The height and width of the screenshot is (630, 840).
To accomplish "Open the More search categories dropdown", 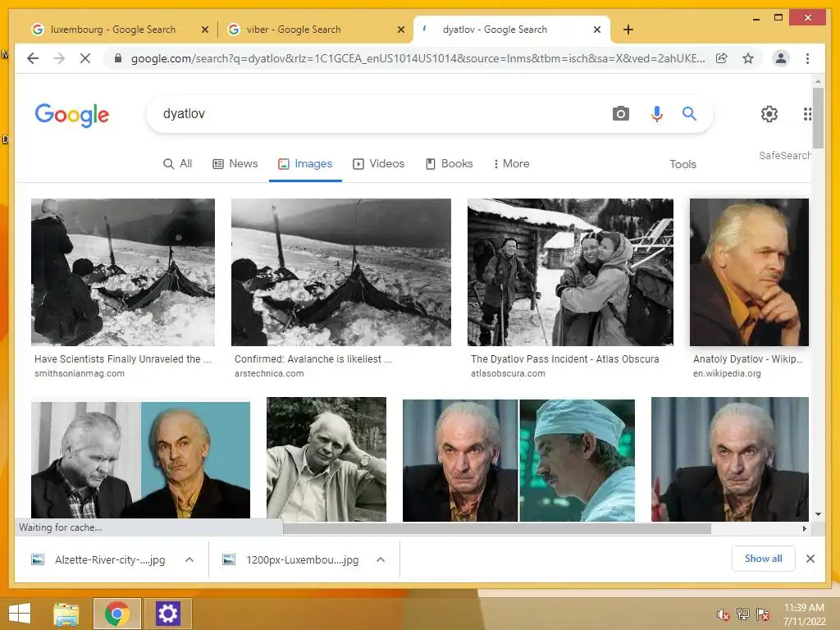I will coord(511,164).
